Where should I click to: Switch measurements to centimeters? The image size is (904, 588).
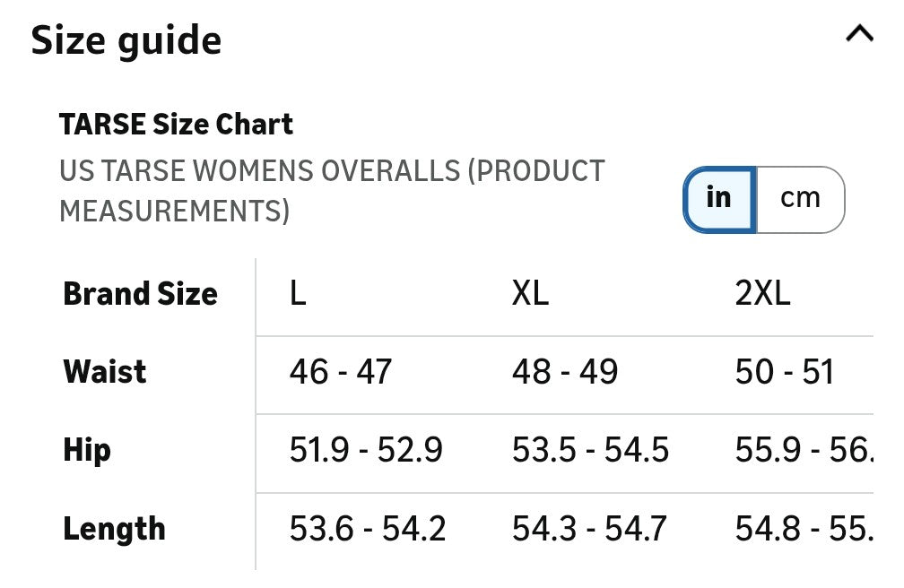(x=800, y=198)
